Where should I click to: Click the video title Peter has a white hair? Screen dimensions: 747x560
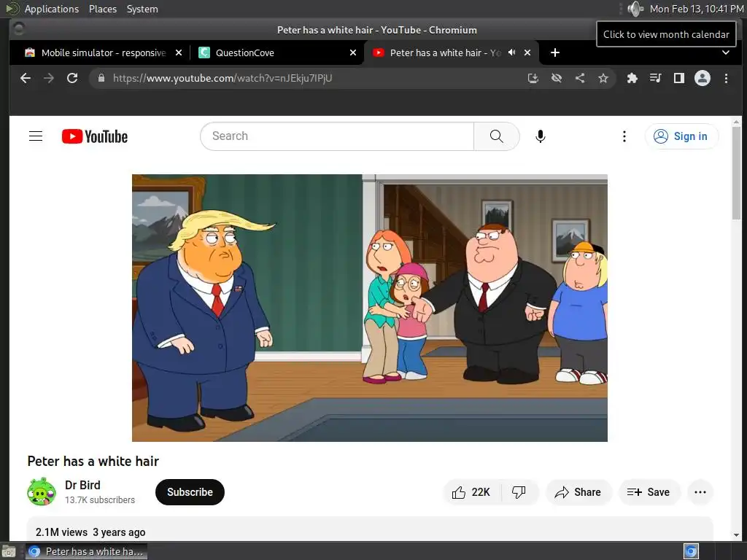(93, 461)
